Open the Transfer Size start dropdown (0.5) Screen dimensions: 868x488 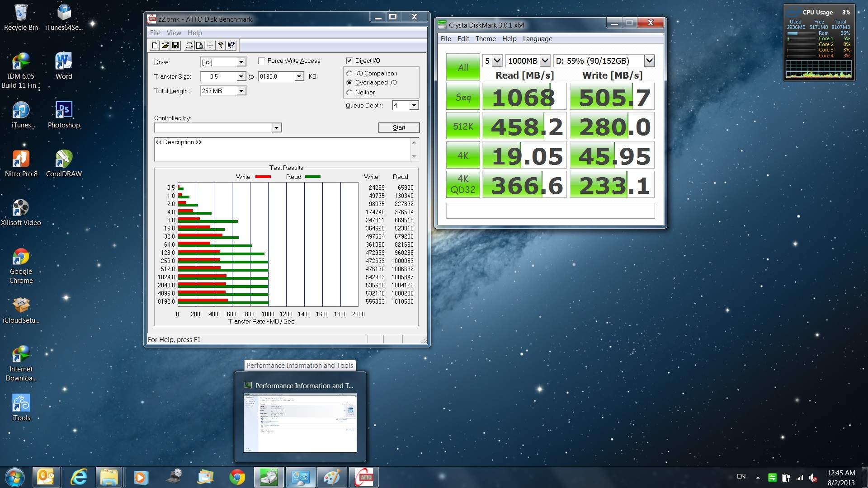[241, 76]
